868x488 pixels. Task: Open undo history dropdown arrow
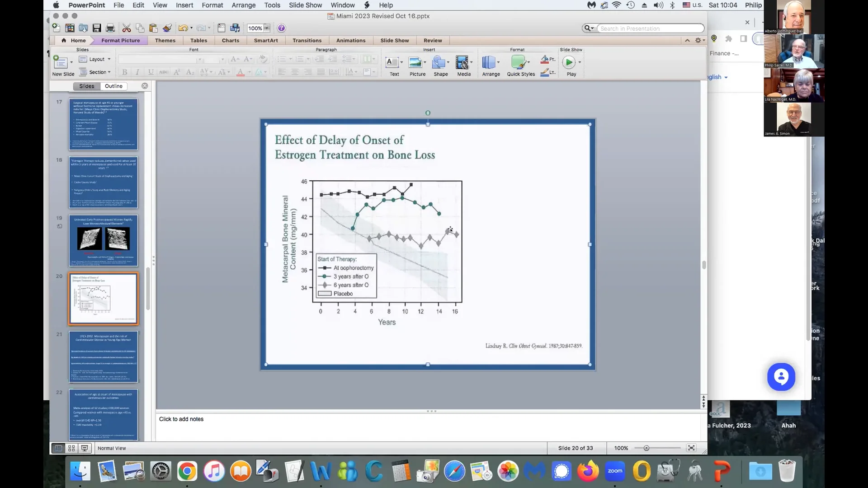192,28
